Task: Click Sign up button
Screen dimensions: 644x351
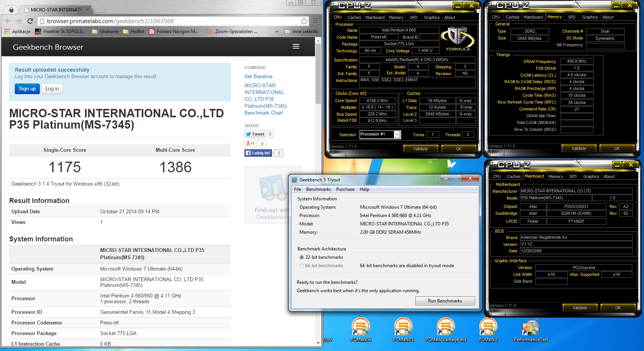Action: coord(27,89)
